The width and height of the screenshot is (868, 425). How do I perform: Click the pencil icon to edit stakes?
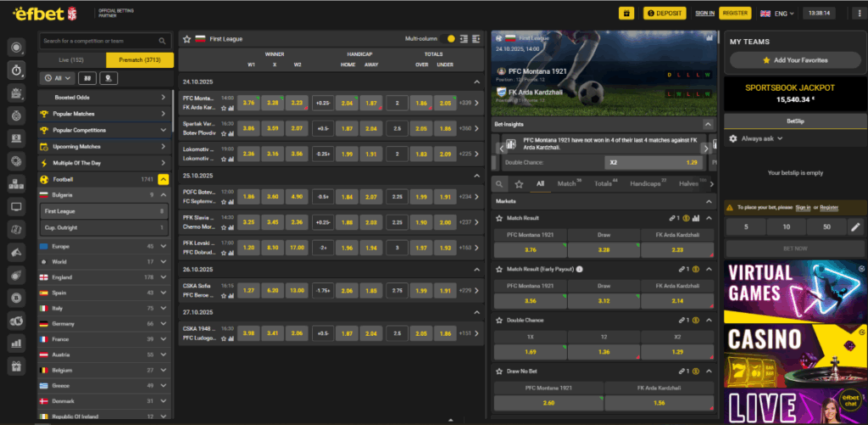click(x=854, y=227)
